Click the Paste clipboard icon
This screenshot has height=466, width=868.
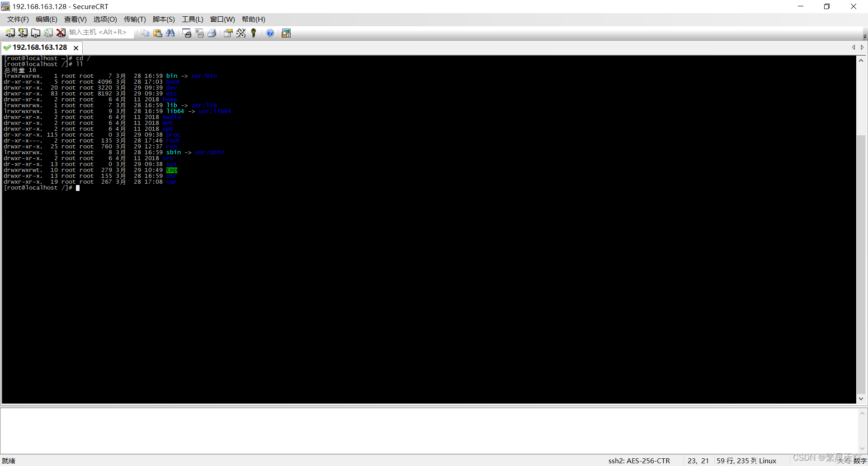point(158,33)
